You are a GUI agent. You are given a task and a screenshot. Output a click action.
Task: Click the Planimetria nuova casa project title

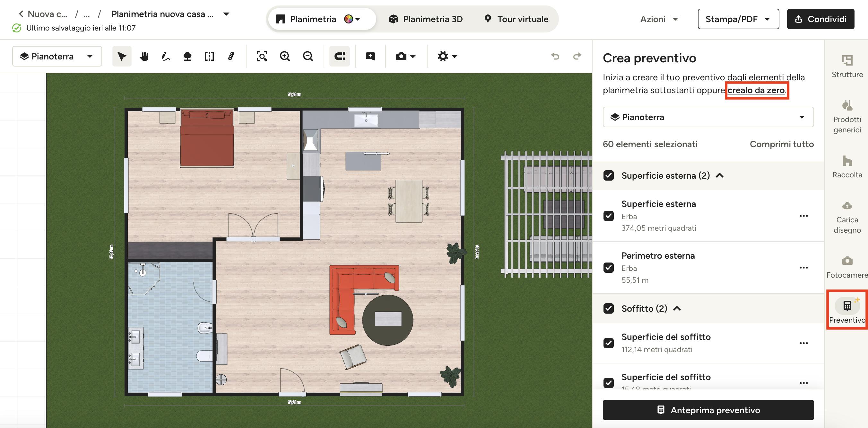click(x=162, y=14)
